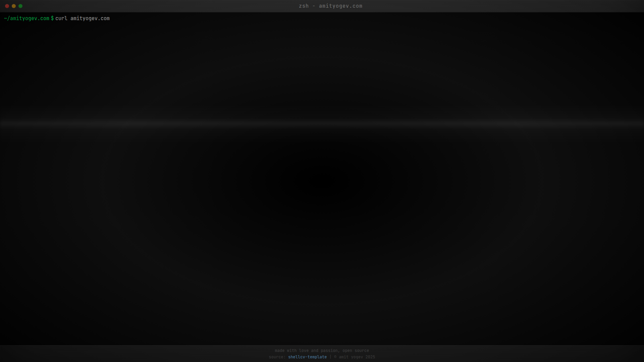Screen dimensions: 644x362
Task: Click the red close window dot
Action: pyautogui.click(x=7, y=6)
